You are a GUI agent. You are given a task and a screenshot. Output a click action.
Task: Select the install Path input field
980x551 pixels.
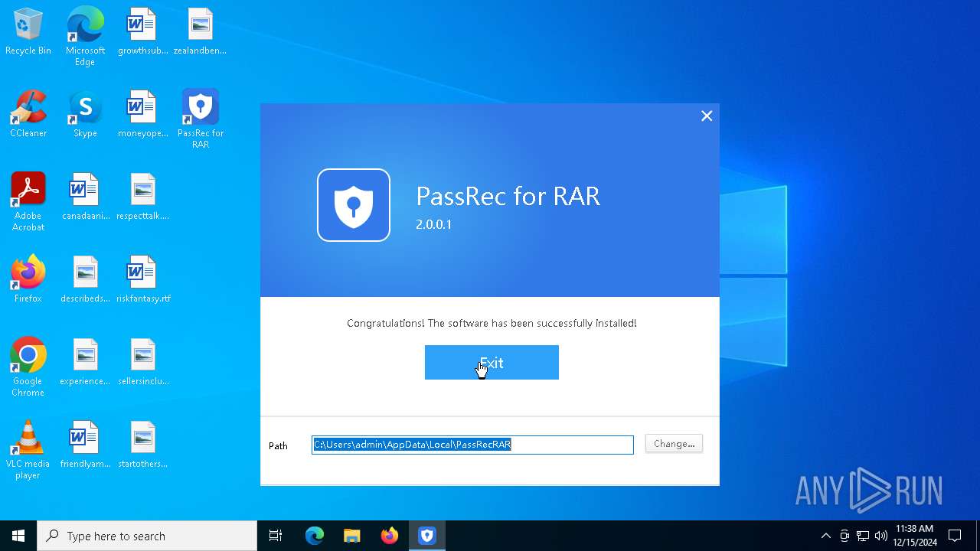tap(472, 445)
